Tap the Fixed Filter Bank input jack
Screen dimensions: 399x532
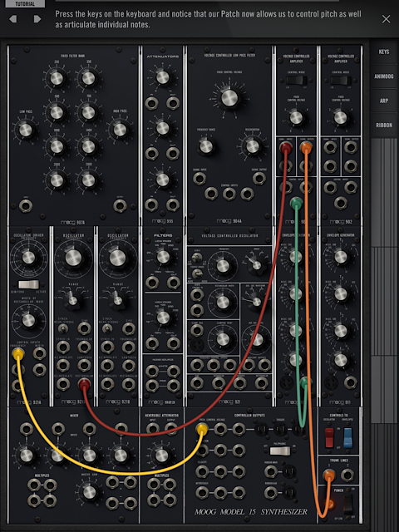[x=26, y=205]
